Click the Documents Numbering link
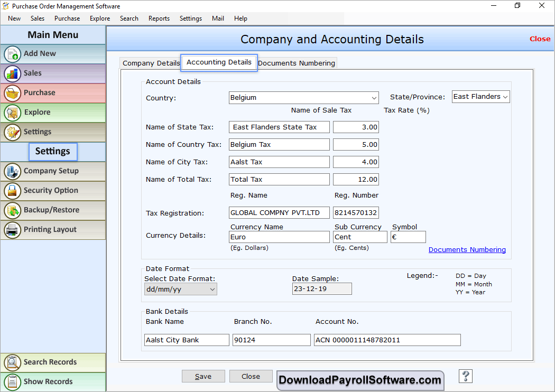The height and width of the screenshot is (392, 555). click(467, 249)
